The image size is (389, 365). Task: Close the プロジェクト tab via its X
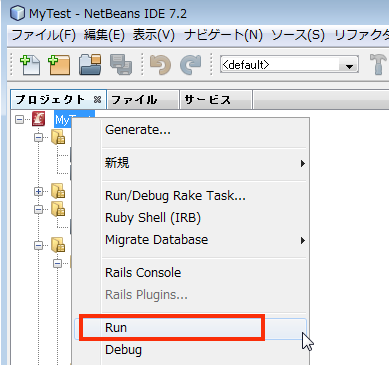click(97, 99)
